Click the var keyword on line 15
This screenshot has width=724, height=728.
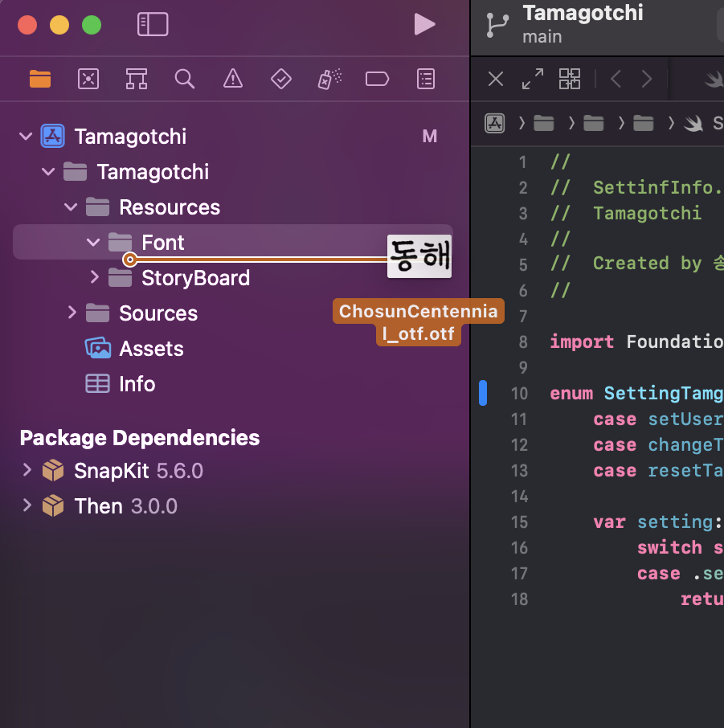[609, 522]
